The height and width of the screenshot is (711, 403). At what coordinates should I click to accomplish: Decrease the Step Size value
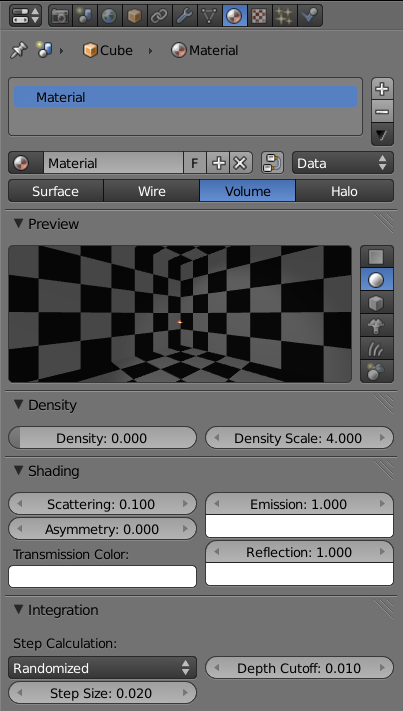tap(20, 693)
